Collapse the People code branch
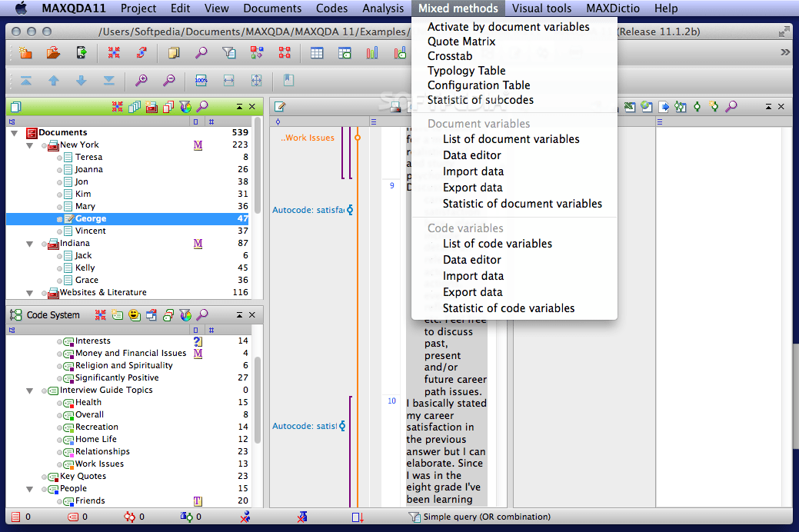799x532 pixels. [29, 489]
